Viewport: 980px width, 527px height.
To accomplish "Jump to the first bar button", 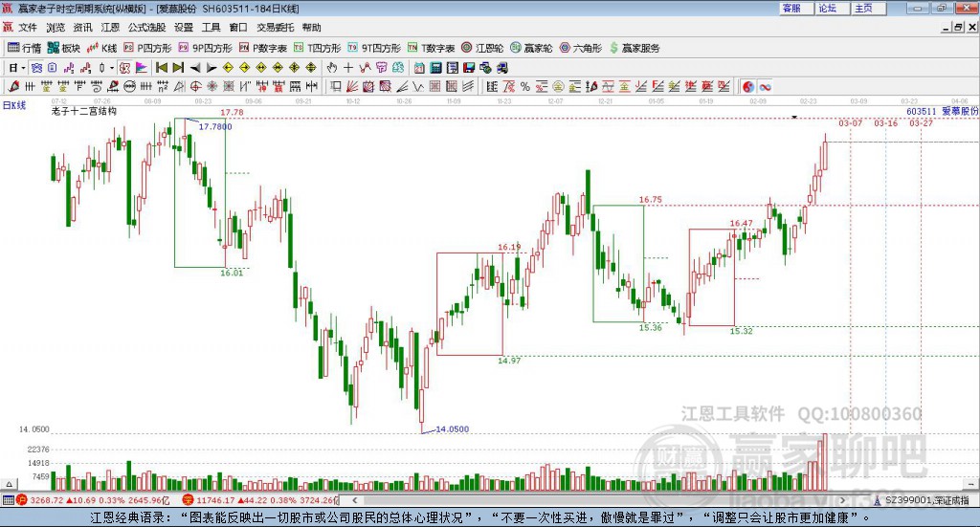I will pos(161,68).
